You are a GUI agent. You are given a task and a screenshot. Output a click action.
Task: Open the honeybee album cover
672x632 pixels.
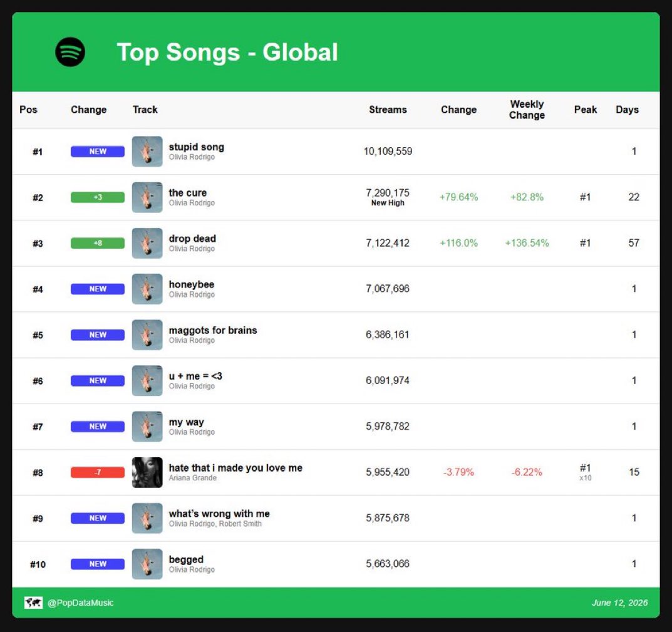147,289
